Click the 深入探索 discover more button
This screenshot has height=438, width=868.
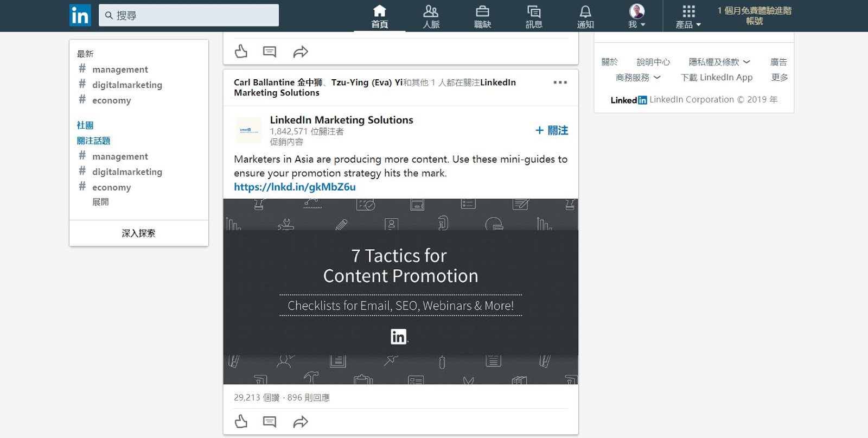click(x=139, y=233)
